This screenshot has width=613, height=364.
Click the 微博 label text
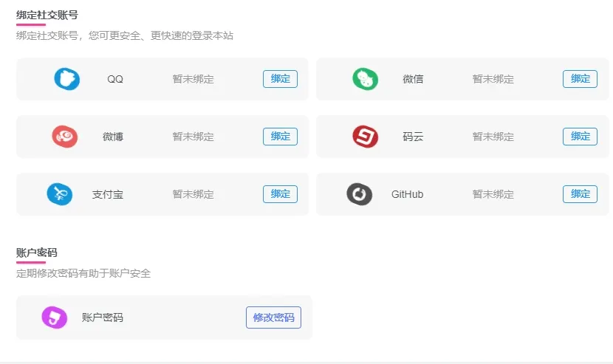(113, 137)
